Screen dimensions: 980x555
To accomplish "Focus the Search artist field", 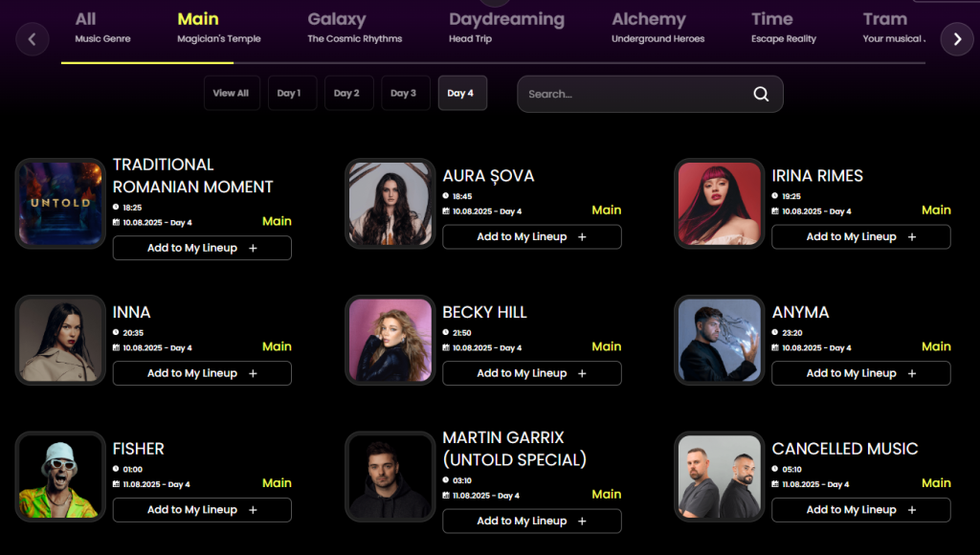I will 650,94.
